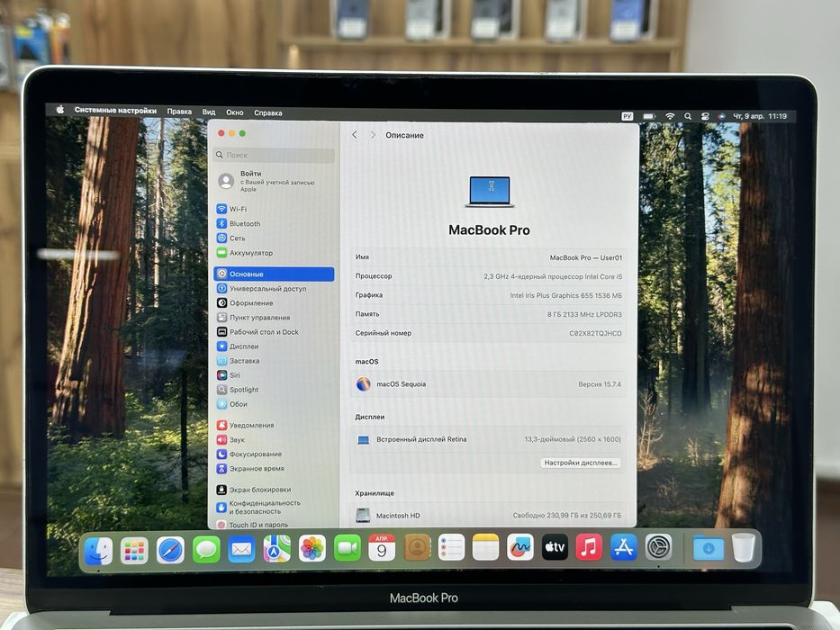Click the Процессор value Intel Core i5
This screenshot has width=840, height=630.
[552, 276]
